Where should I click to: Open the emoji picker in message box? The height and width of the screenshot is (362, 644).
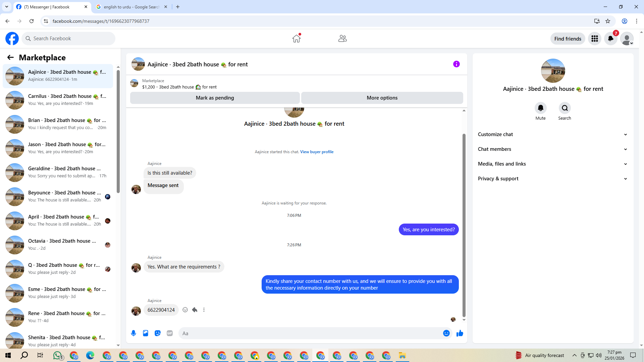click(x=446, y=333)
